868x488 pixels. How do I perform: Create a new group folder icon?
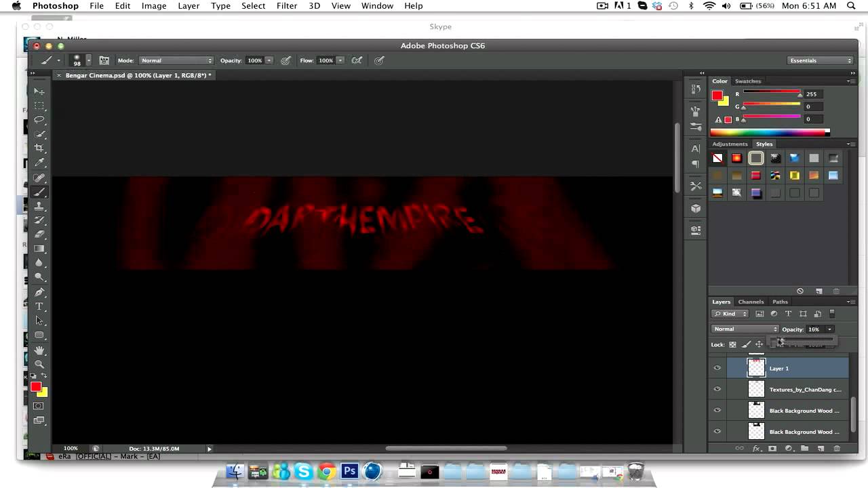(x=804, y=449)
